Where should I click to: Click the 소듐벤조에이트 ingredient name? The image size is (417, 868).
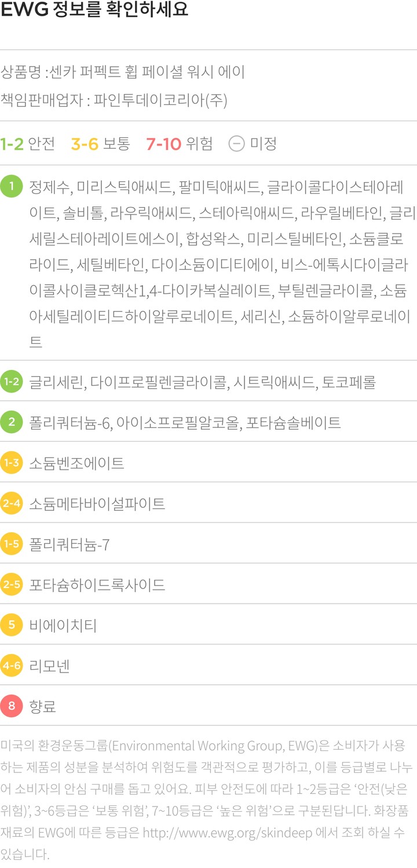coord(77,463)
